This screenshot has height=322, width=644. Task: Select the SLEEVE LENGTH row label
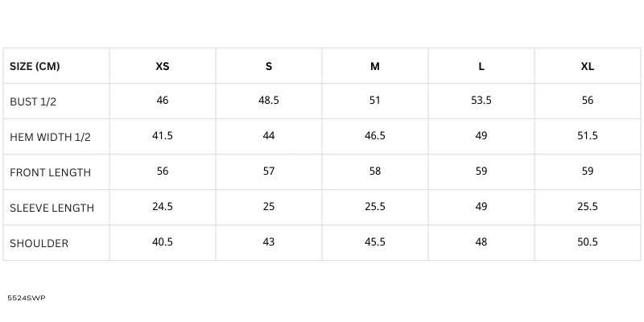(52, 208)
